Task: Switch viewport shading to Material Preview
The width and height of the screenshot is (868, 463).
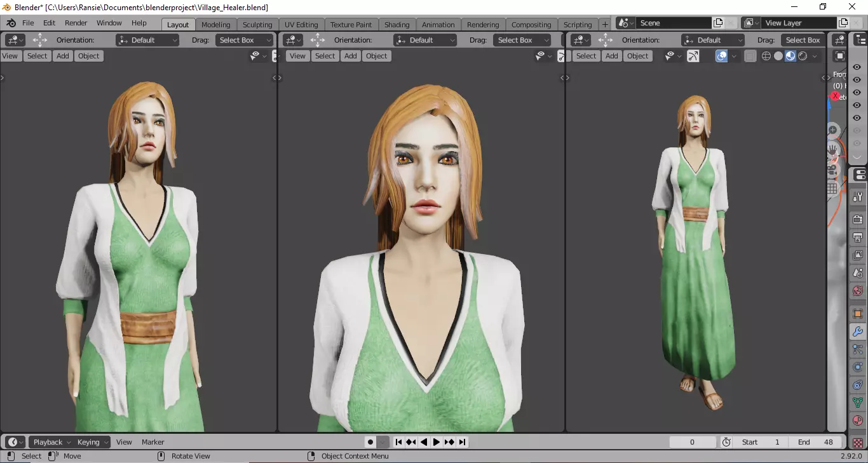Action: 790,56
